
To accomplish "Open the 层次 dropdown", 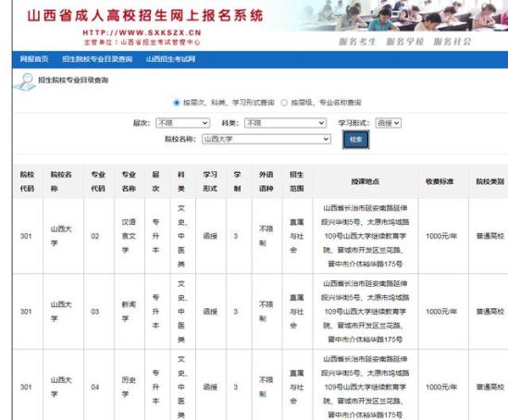I will tap(182, 123).
